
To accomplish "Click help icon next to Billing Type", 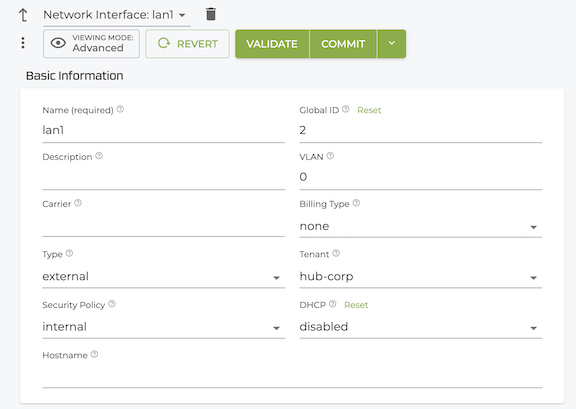I will 356,203.
